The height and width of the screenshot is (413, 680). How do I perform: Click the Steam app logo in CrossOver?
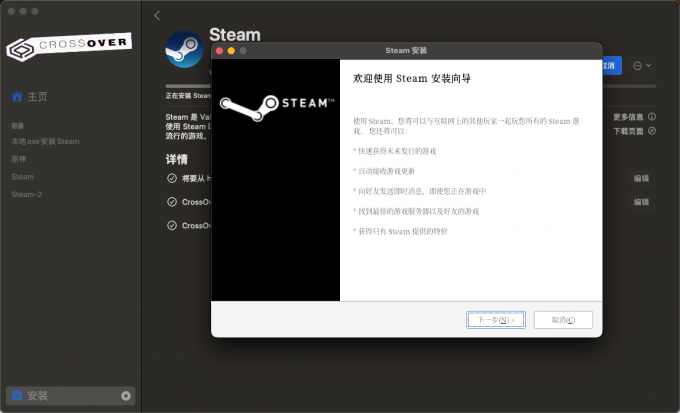pyautogui.click(x=184, y=49)
